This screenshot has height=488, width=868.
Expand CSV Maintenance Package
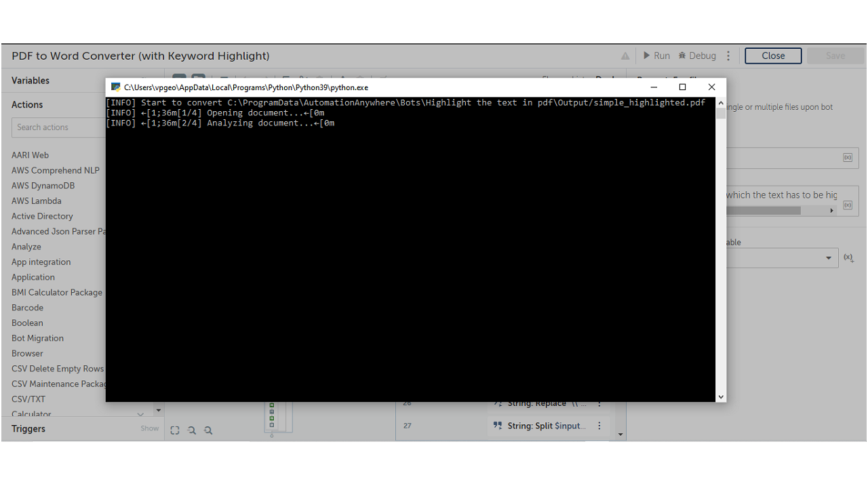pos(58,384)
